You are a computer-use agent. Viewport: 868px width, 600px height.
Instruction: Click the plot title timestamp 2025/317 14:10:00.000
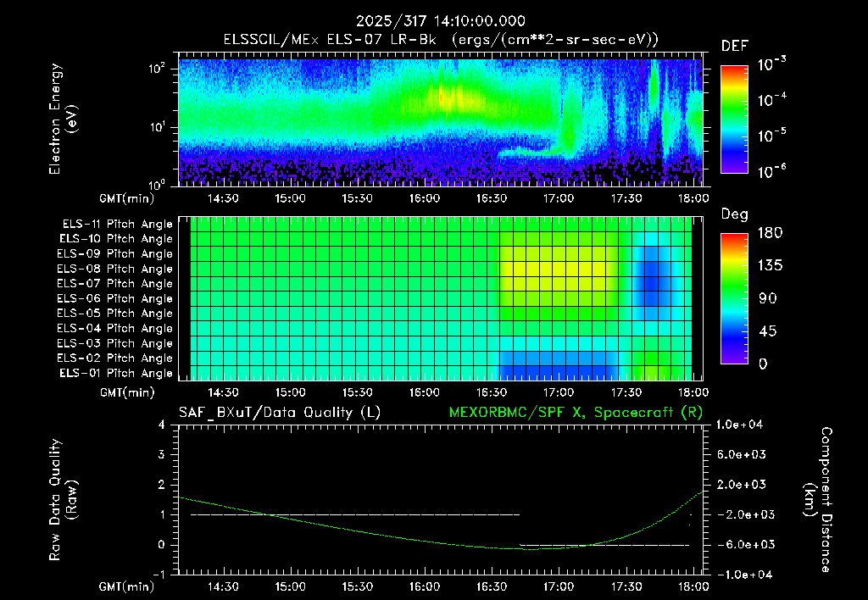coord(441,21)
